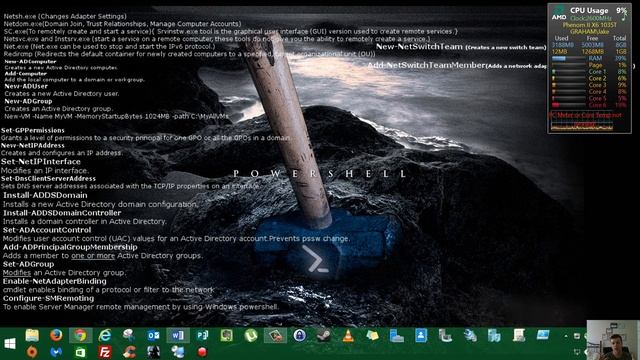
Task: Click the New-NetSwitchTeam text
Action: point(419,47)
